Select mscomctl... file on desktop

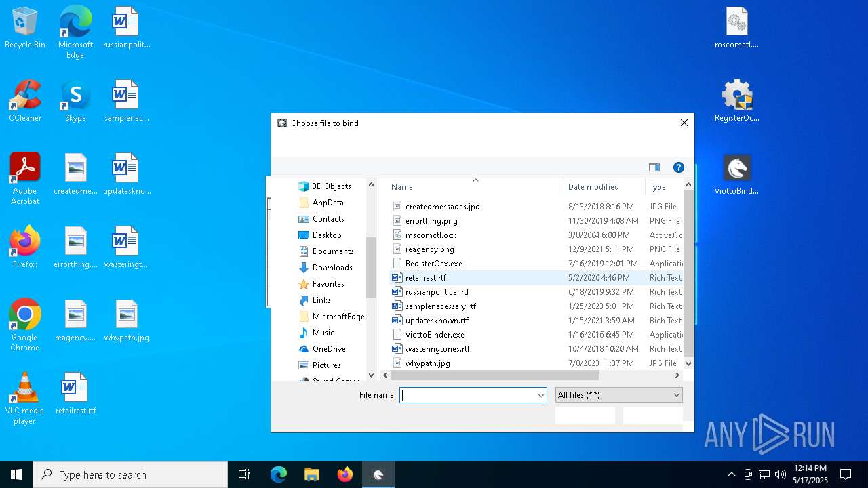[x=737, y=28]
